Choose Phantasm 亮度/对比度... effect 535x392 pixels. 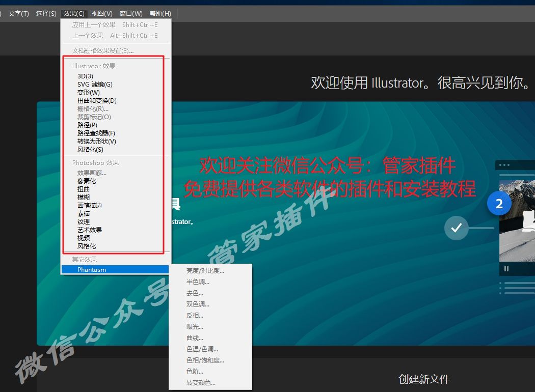210,271
